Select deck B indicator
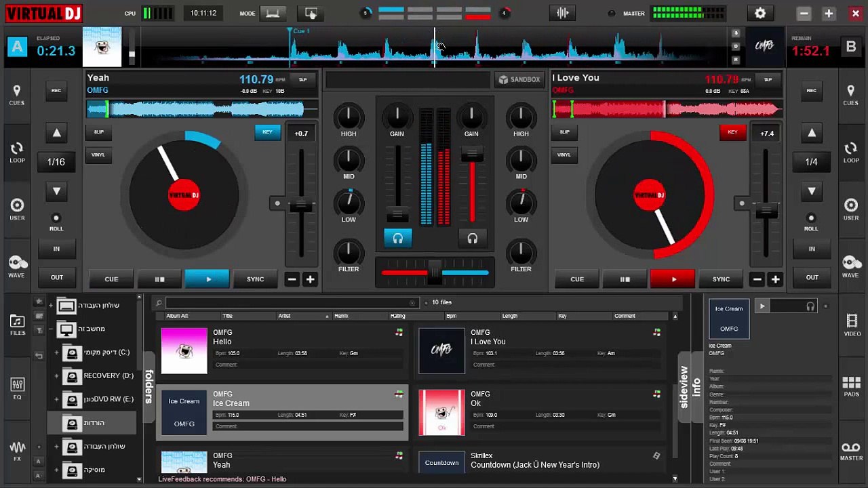Viewport: 868px width, 488px height. pos(851,47)
